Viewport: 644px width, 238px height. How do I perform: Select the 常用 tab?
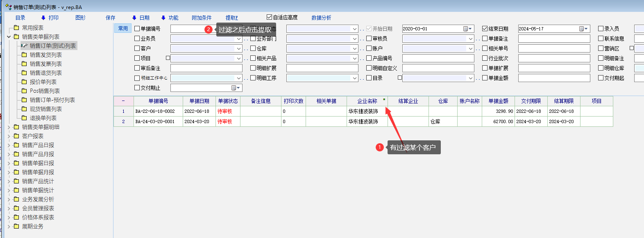tap(123, 28)
